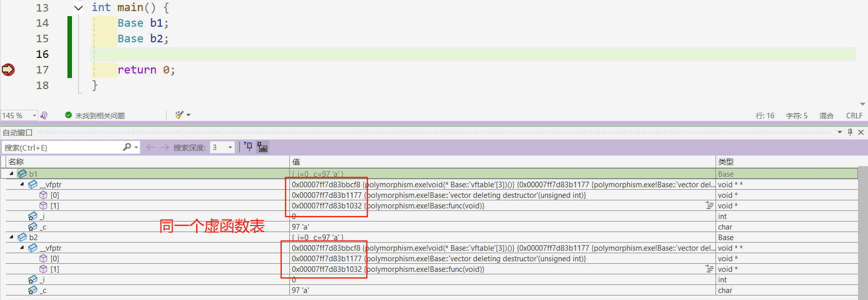Collapse the b1 tree node
This screenshot has width=868, height=300.
(x=11, y=174)
